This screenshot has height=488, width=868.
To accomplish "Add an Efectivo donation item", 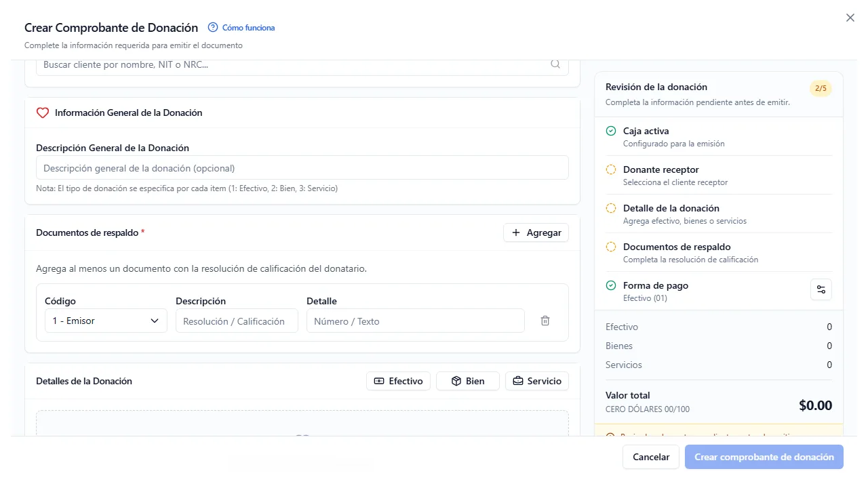I will point(398,381).
